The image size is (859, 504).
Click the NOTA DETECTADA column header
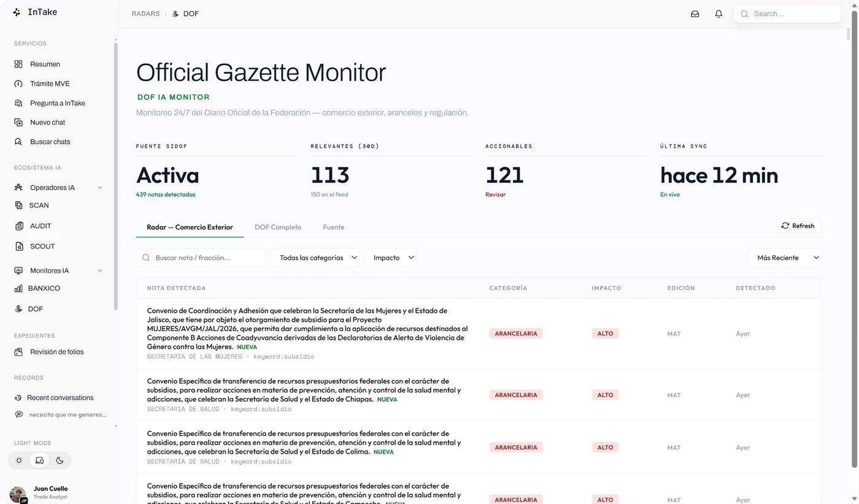coord(176,288)
